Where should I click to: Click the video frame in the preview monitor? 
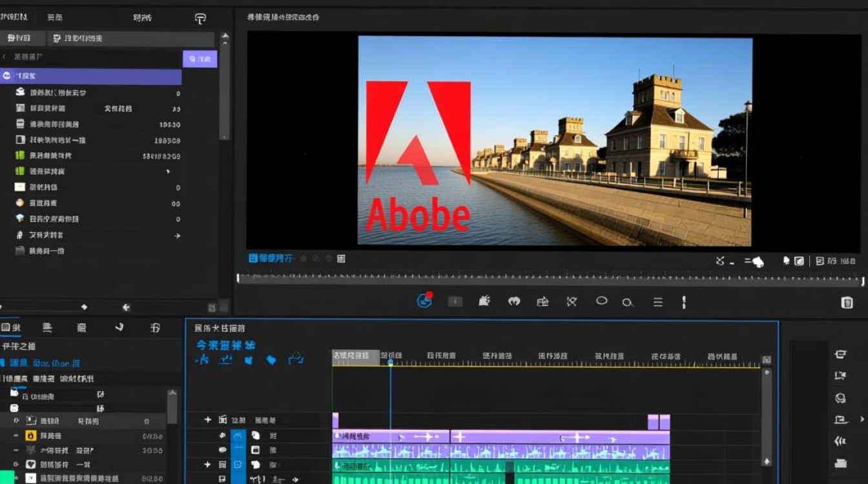click(x=555, y=141)
